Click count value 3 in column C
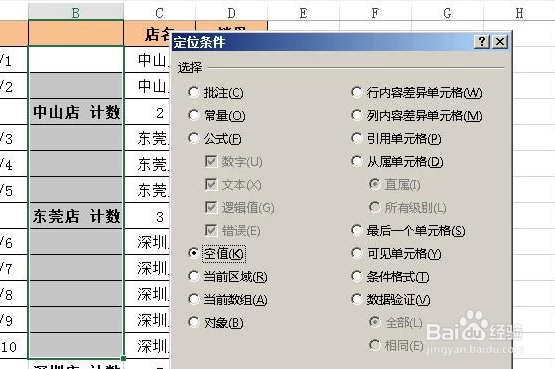The height and width of the screenshot is (369, 555). click(147, 217)
